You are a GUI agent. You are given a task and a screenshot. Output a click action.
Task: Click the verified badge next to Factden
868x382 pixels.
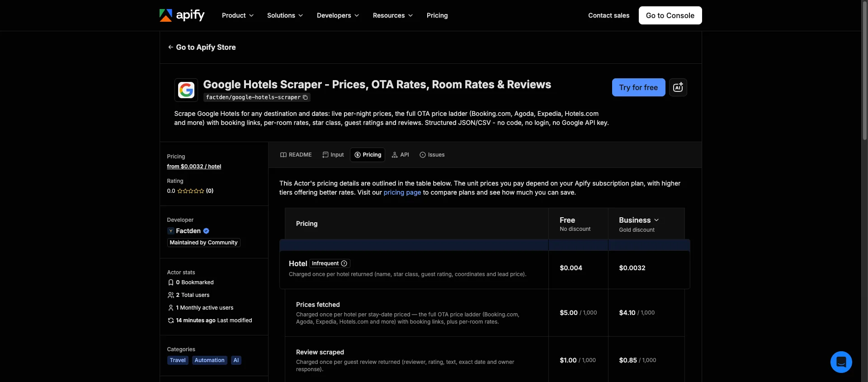(x=206, y=231)
